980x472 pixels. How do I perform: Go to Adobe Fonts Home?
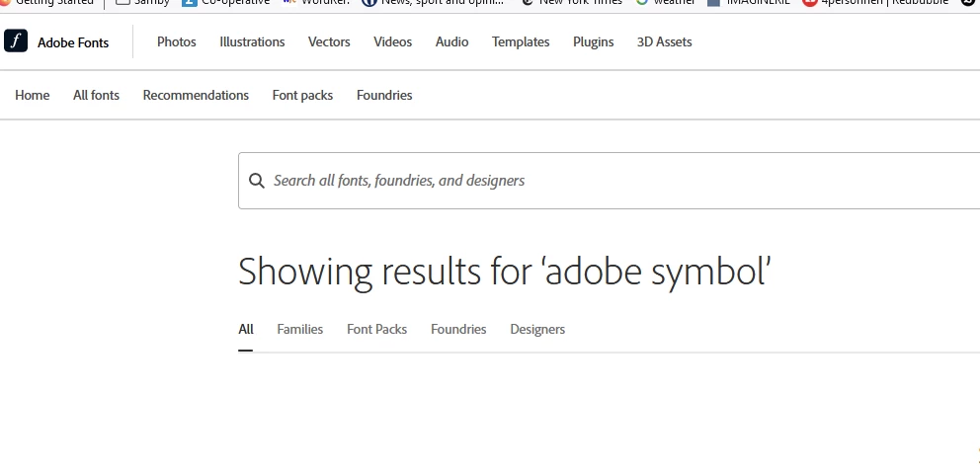pyautogui.click(x=33, y=95)
